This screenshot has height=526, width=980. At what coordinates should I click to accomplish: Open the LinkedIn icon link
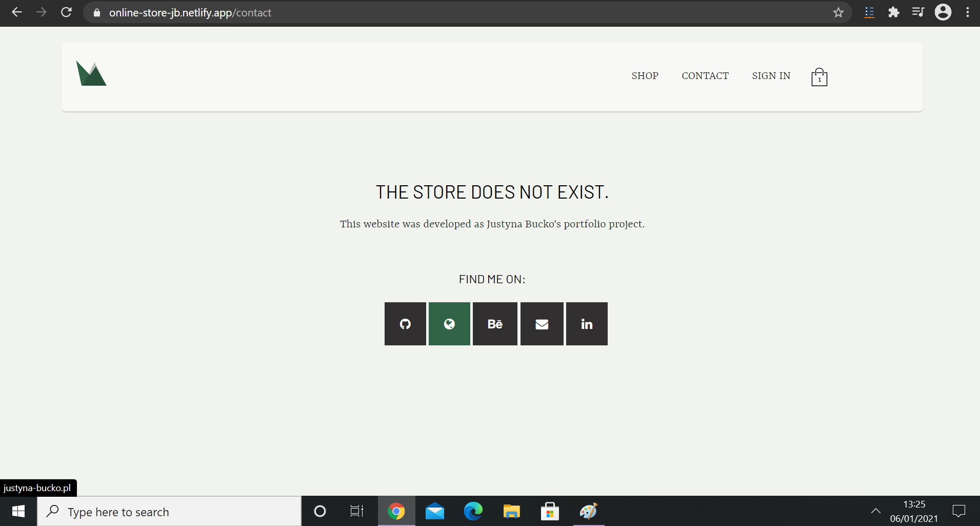(x=587, y=324)
